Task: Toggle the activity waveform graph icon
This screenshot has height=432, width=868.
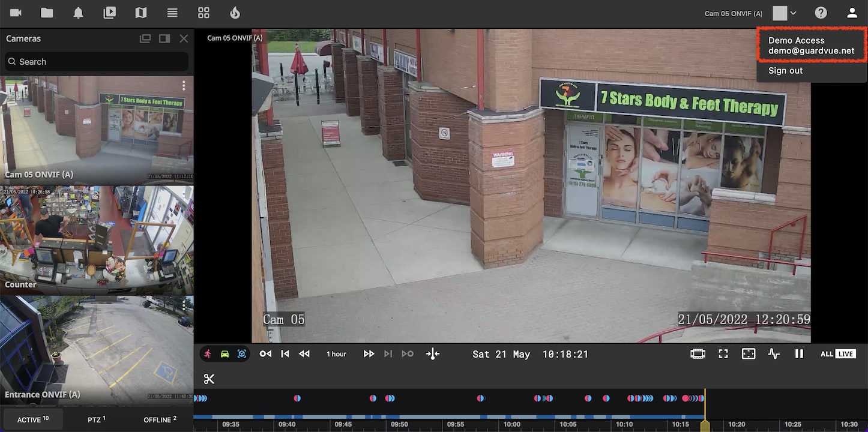Action: [x=774, y=354]
